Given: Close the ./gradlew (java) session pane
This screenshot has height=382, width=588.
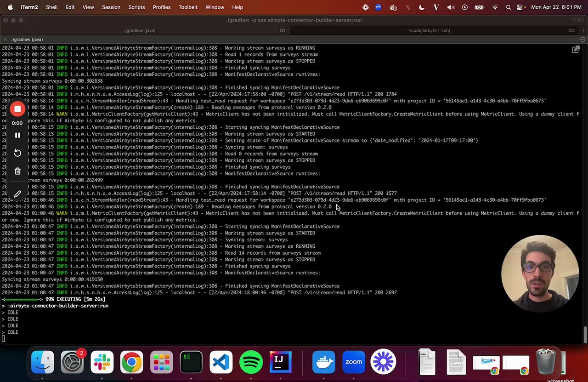Looking at the screenshot, I should click(5, 40).
